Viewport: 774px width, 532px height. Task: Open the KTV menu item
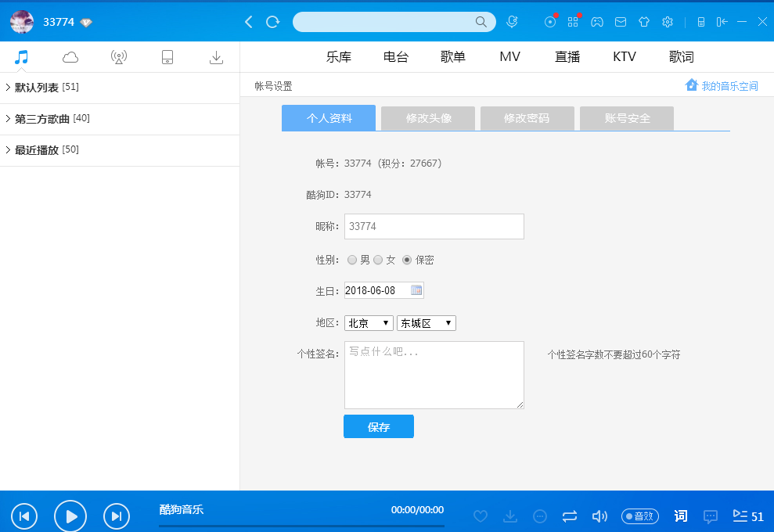point(625,57)
